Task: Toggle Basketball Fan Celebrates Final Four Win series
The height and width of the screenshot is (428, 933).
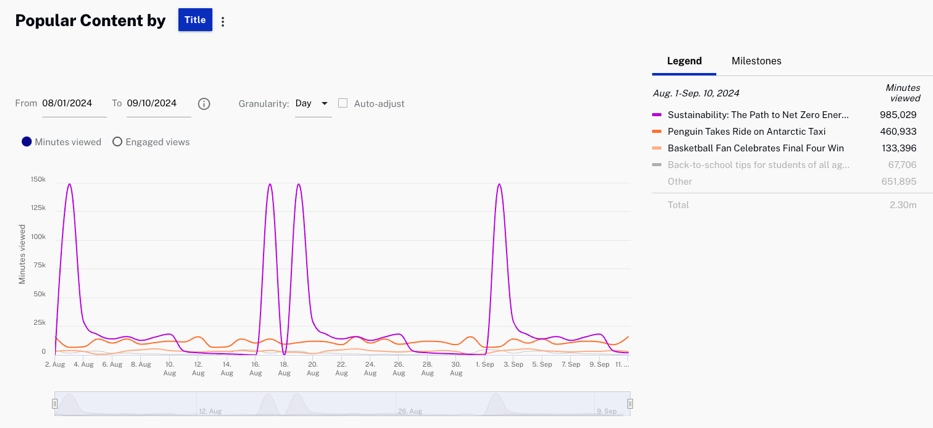Action: (755, 148)
